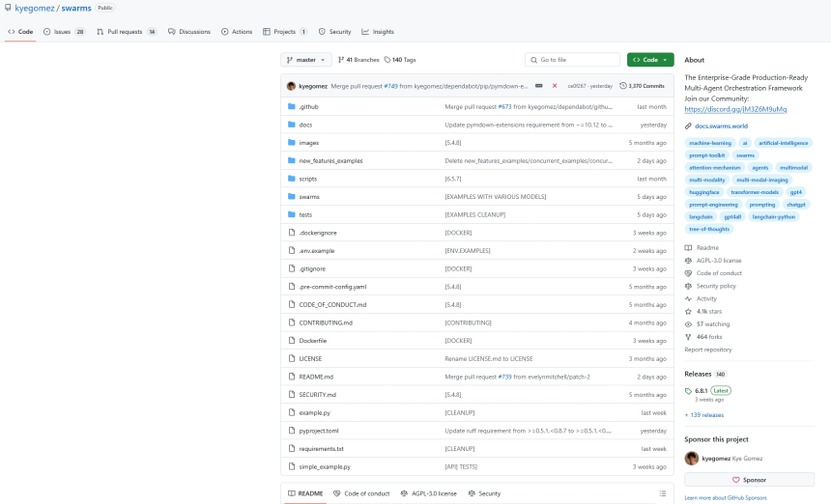Open the .env.example file

click(316, 251)
